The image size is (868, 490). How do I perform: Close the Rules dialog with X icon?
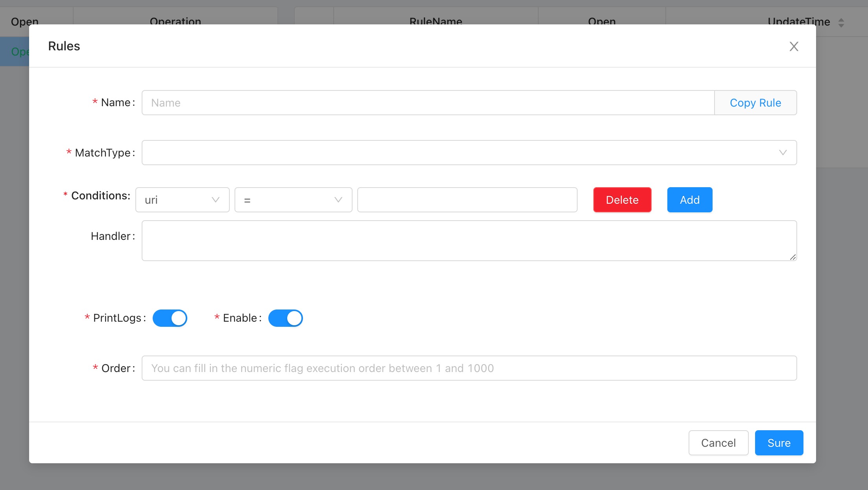coord(794,46)
